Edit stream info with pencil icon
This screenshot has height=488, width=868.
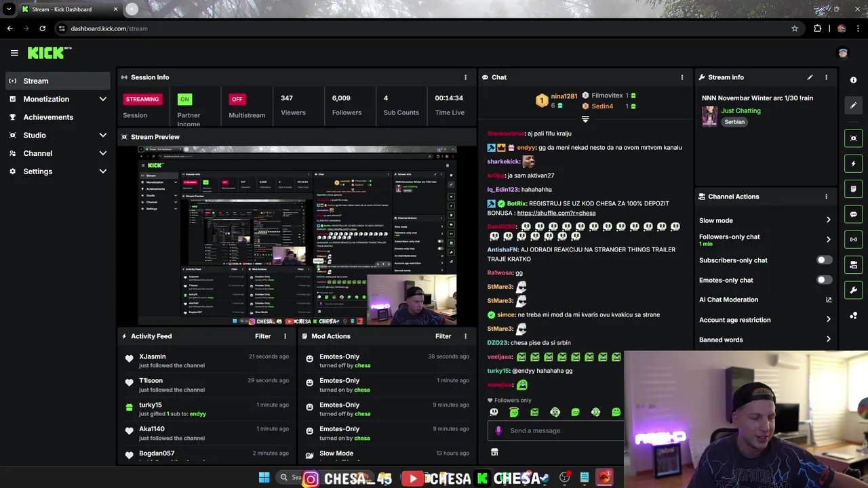(810, 77)
